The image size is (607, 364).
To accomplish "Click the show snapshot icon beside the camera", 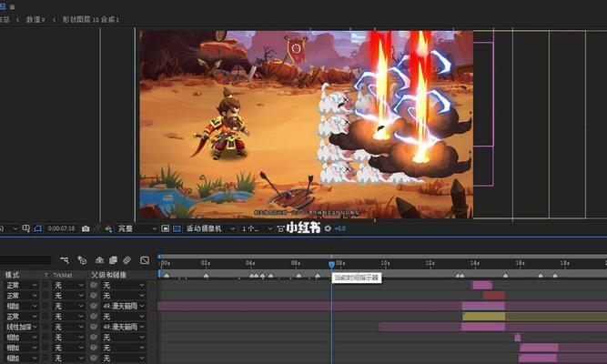I will [98, 228].
